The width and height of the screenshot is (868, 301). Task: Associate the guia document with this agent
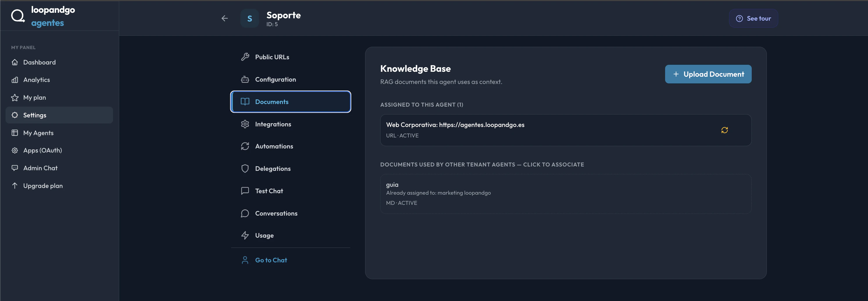[x=565, y=194]
